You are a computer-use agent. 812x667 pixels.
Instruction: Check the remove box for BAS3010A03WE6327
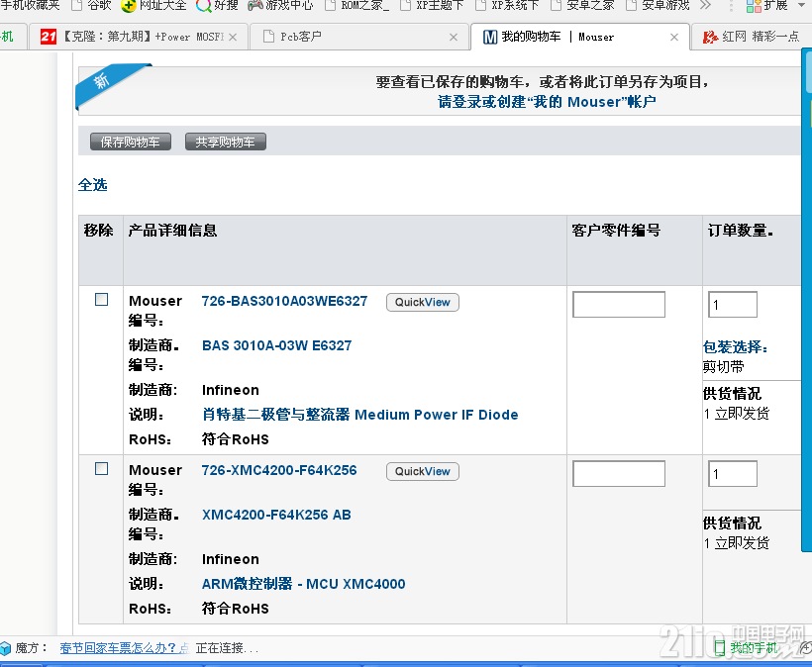tap(101, 300)
